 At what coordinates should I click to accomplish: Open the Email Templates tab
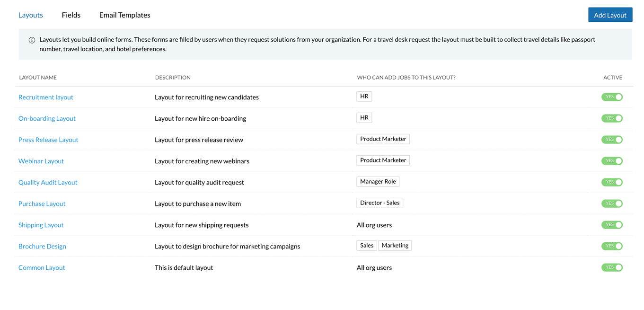124,15
